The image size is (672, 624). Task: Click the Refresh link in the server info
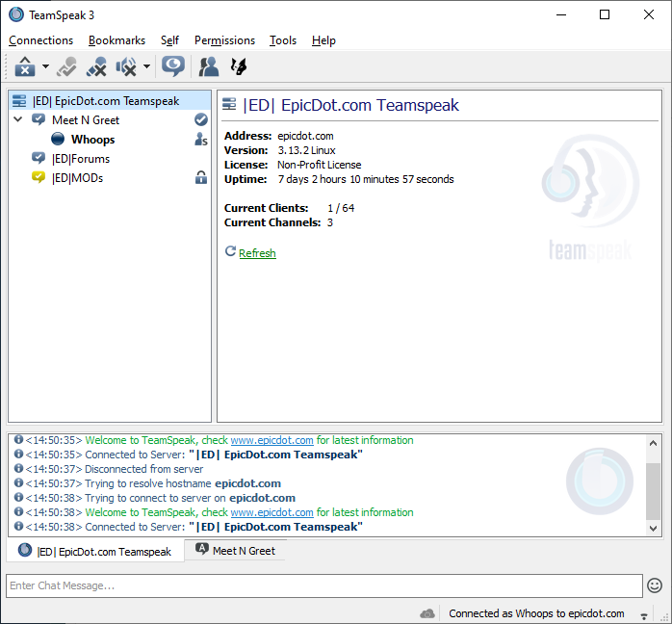coord(257,253)
